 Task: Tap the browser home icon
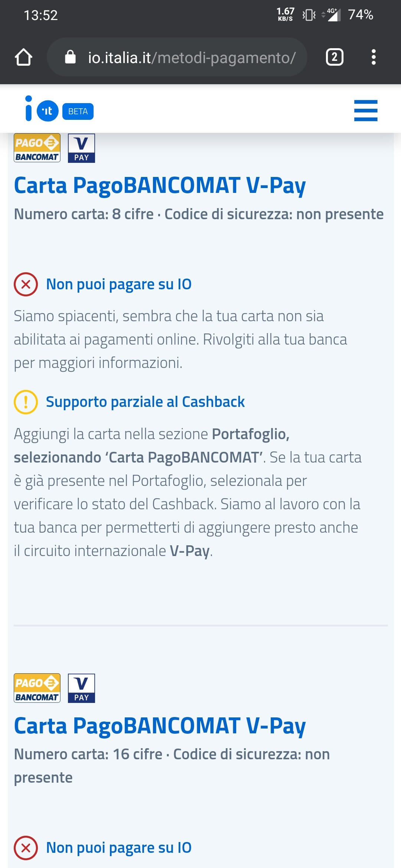pos(23,57)
